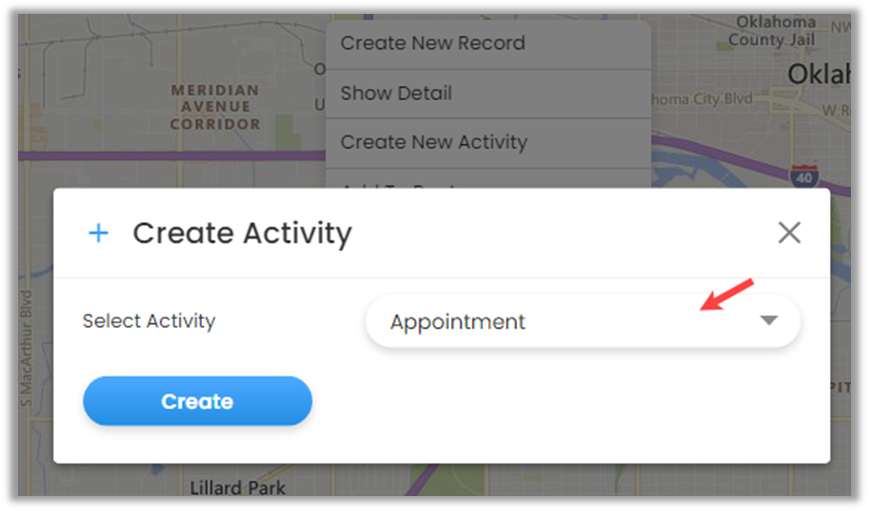Close the Create Activity dialog
The image size is (870, 511).
pyautogui.click(x=789, y=233)
